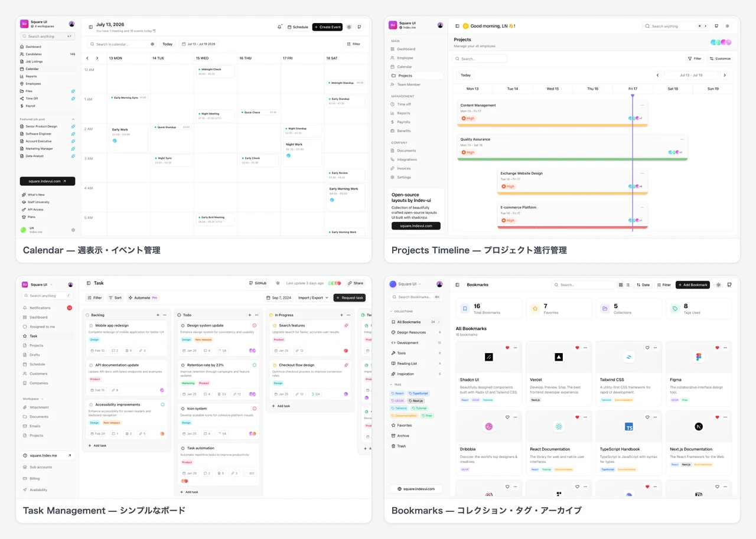Toggle theme sun icon in Projects panel

(x=727, y=26)
